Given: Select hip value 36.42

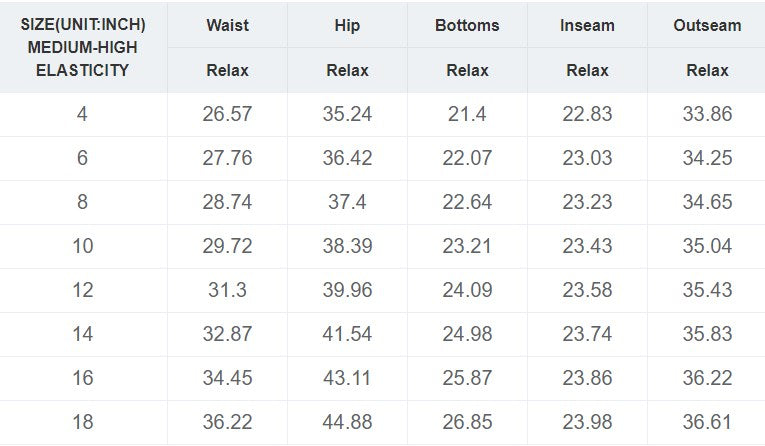Looking at the screenshot, I should (347, 158).
